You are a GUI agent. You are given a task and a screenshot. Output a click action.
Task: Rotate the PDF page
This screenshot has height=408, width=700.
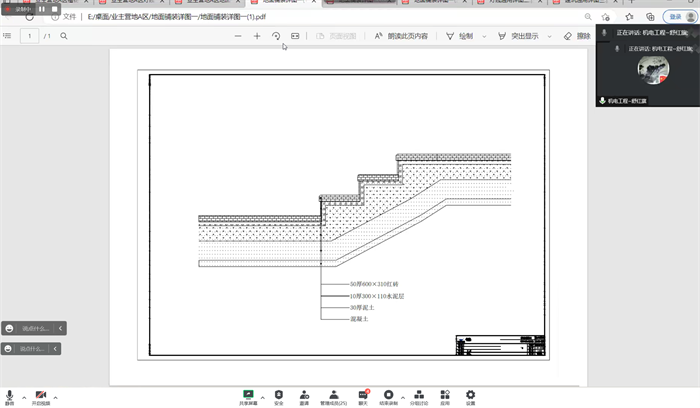click(x=276, y=36)
